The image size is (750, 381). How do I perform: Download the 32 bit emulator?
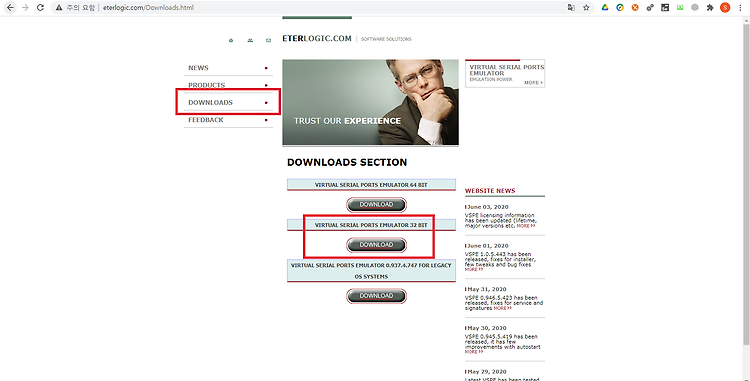click(x=376, y=245)
